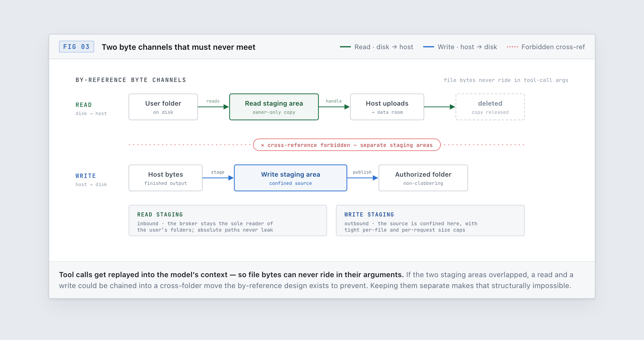Screen dimensions: 644x340
Task: Select the title "Two byte channels that must never meet"
Action: 178,47
